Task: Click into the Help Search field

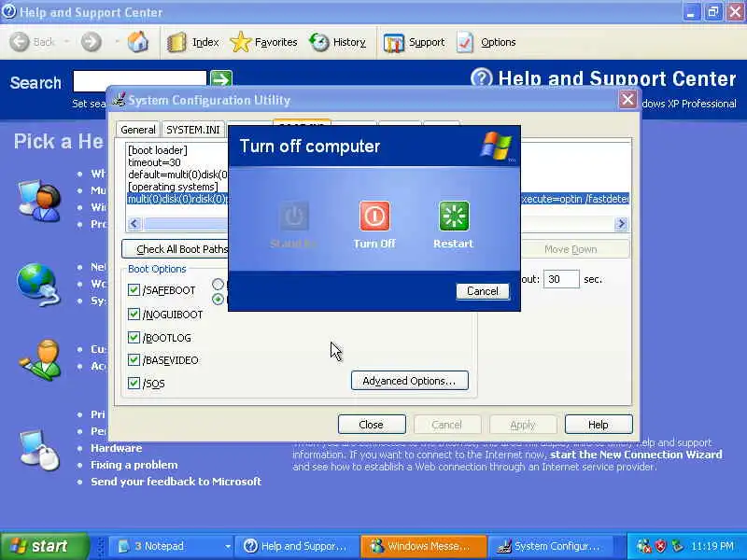Action: tap(139, 80)
